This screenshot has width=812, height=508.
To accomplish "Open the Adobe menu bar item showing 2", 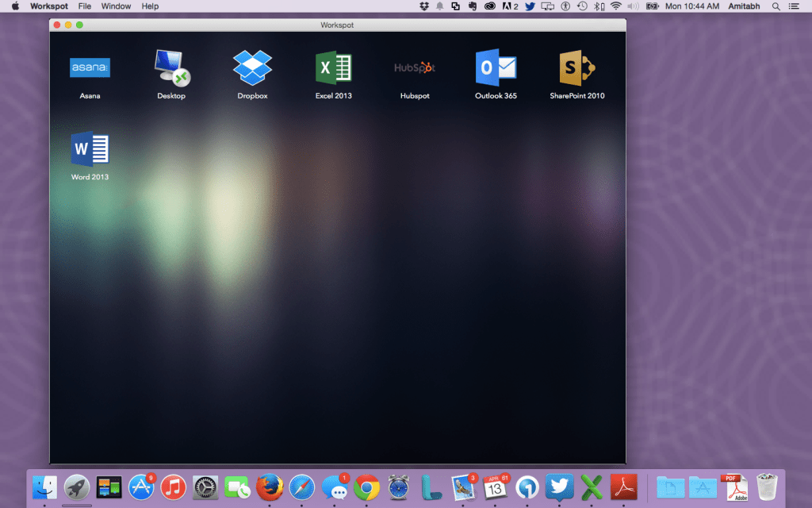I will pos(510,6).
